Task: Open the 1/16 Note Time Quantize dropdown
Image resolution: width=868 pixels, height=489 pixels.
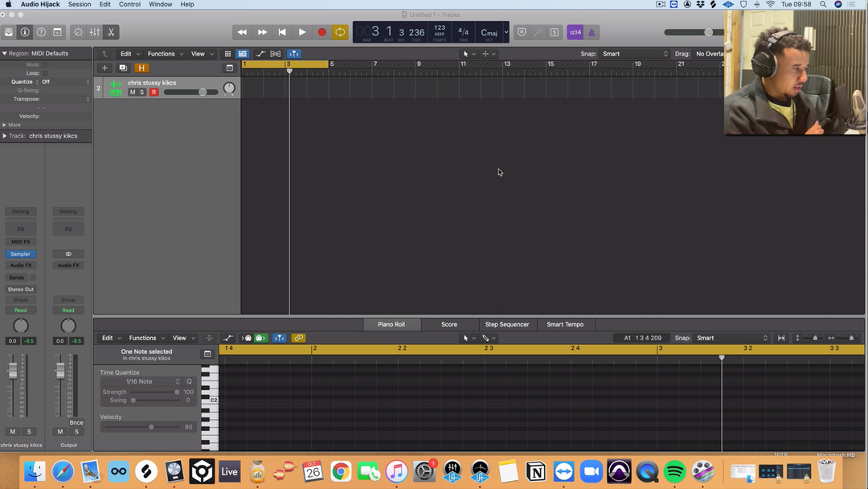Action: tap(153, 381)
